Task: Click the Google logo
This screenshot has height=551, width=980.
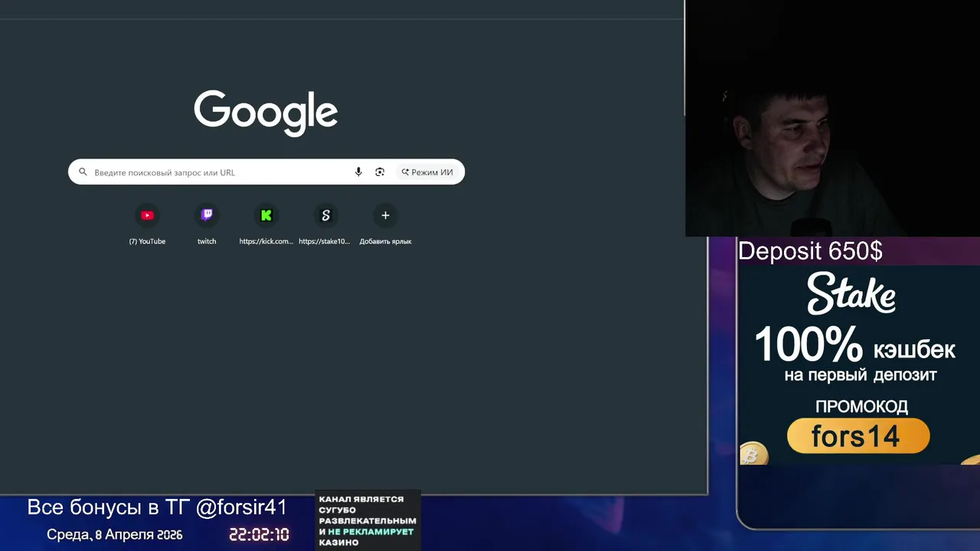Action: (266, 112)
